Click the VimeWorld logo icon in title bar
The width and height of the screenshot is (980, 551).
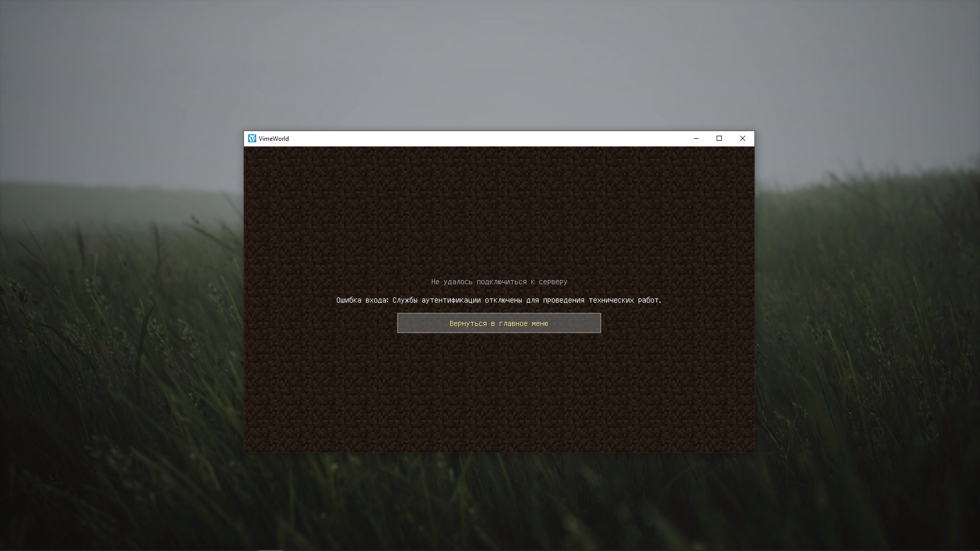pyautogui.click(x=252, y=138)
